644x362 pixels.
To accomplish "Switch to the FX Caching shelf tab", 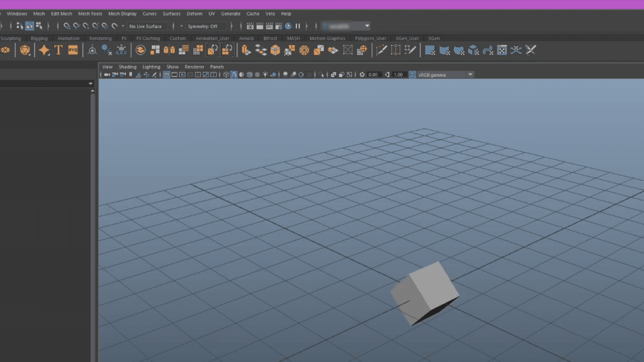I will click(x=148, y=38).
